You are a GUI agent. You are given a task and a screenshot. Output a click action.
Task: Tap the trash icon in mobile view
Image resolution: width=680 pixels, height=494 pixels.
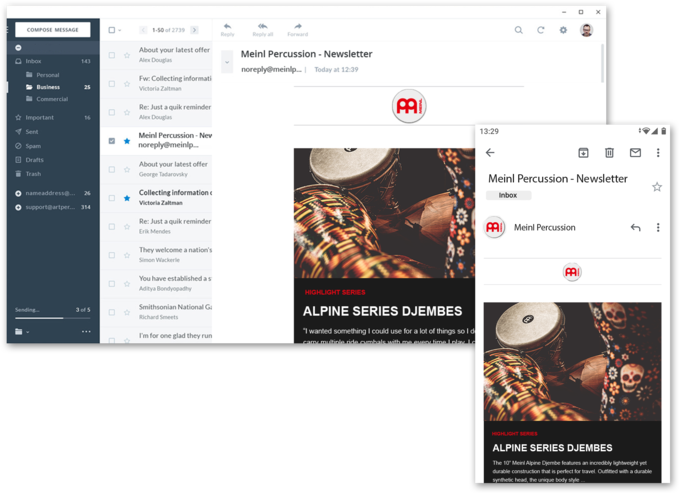(609, 153)
